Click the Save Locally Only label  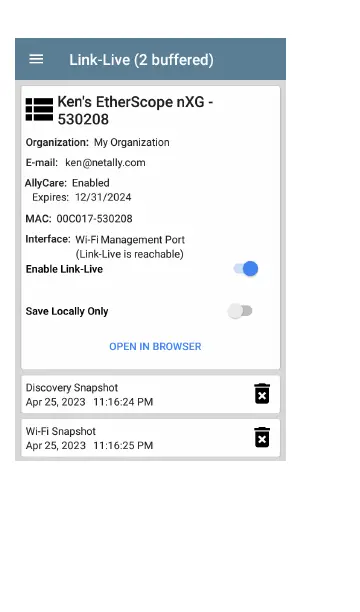(67, 311)
